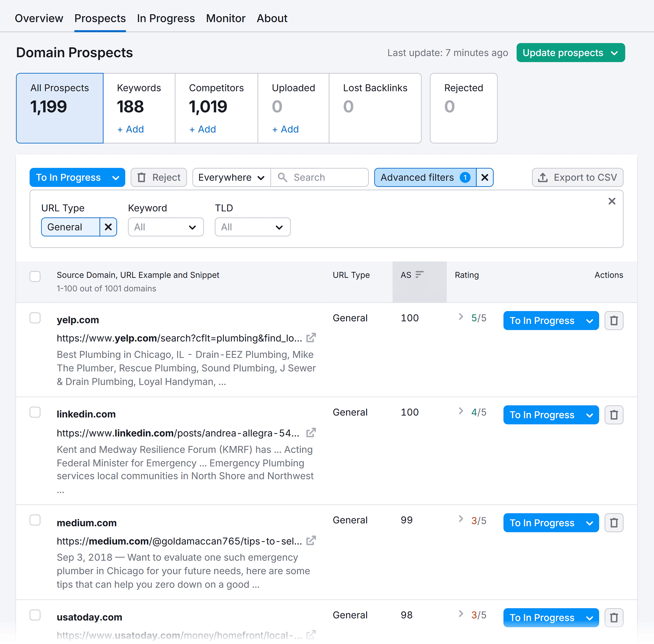Delete the yelp.com prospect
This screenshot has height=644, width=654.
point(614,320)
